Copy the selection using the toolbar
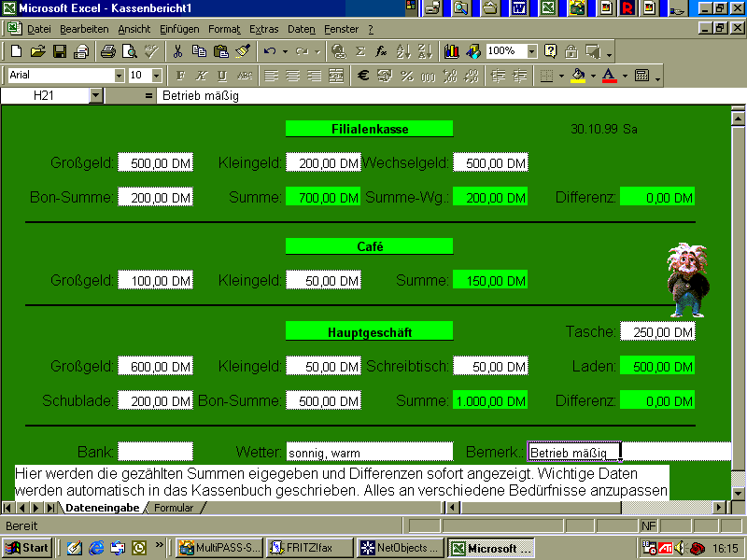 (x=199, y=51)
